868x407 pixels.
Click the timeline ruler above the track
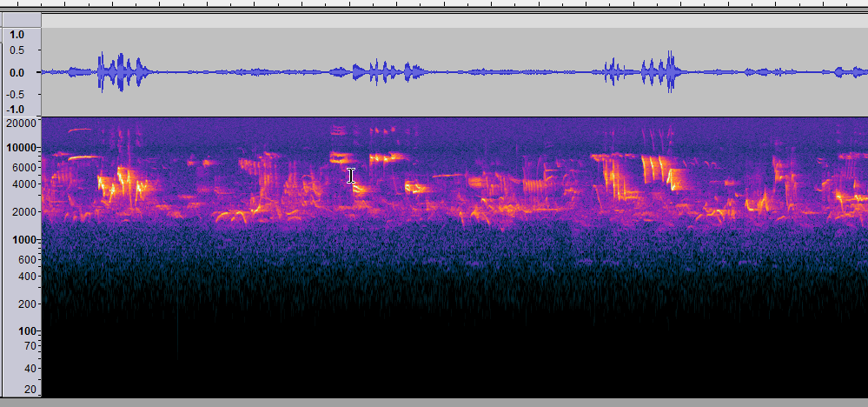[x=434, y=3]
